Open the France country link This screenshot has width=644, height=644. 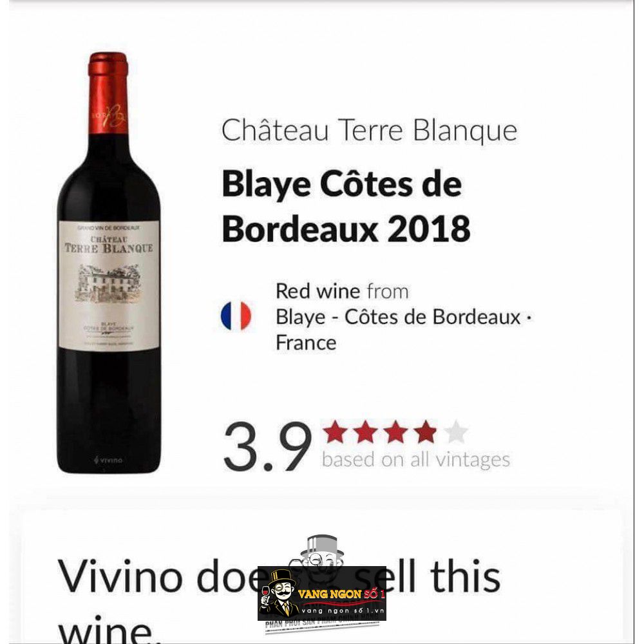[306, 343]
